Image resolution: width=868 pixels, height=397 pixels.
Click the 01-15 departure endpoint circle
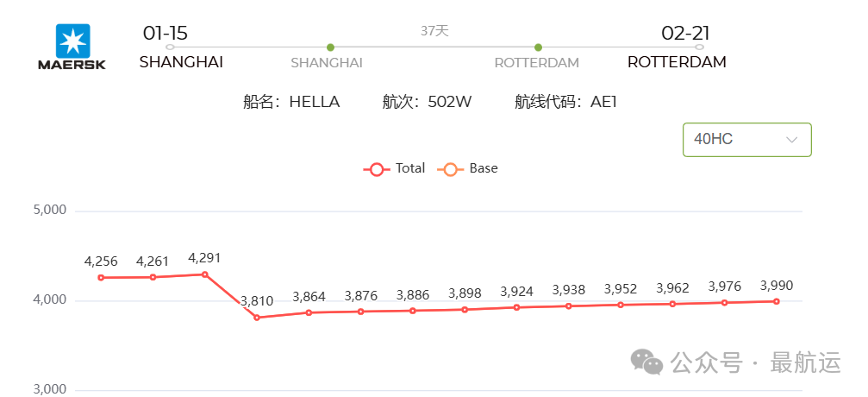(x=170, y=47)
